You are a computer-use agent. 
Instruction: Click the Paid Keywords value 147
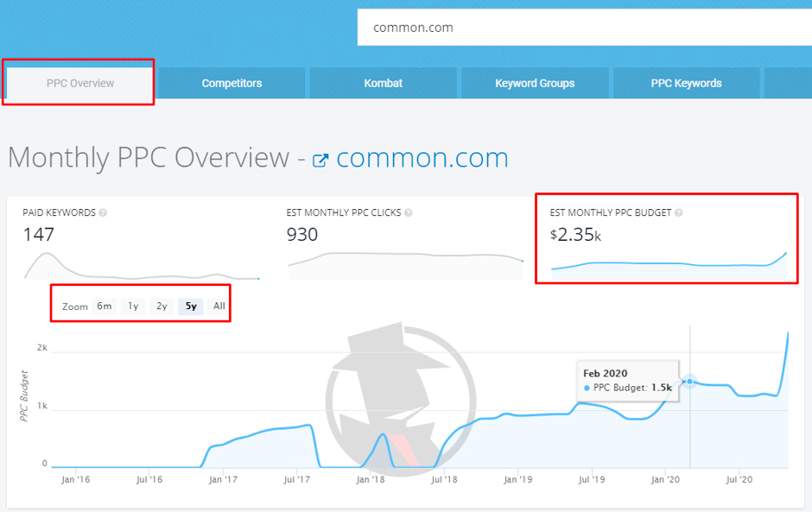[38, 235]
